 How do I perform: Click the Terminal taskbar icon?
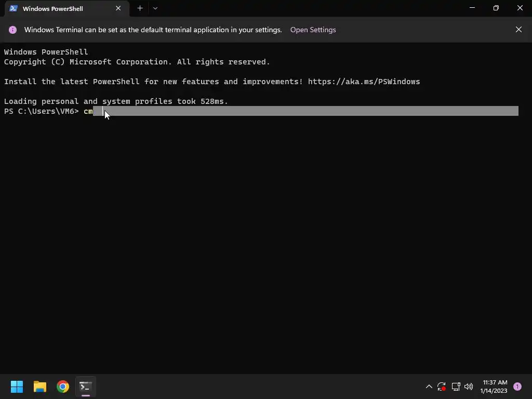(86, 387)
